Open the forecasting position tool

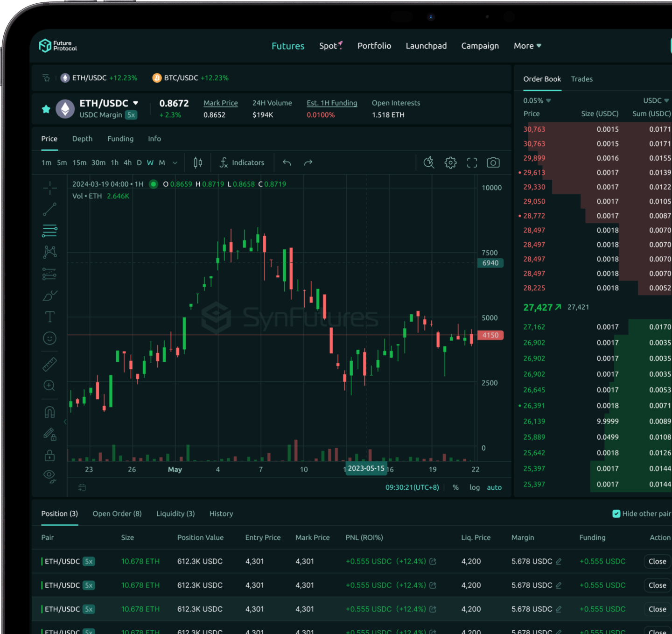coord(49,274)
